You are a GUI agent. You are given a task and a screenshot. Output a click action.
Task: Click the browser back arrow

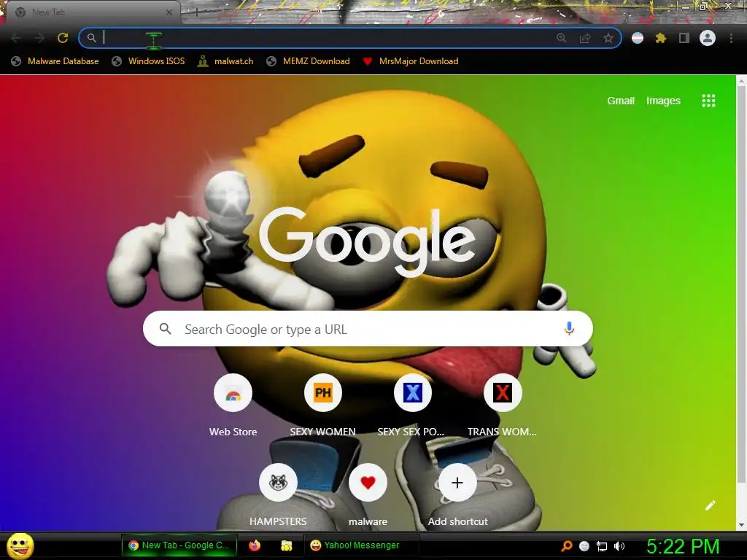pyautogui.click(x=16, y=38)
